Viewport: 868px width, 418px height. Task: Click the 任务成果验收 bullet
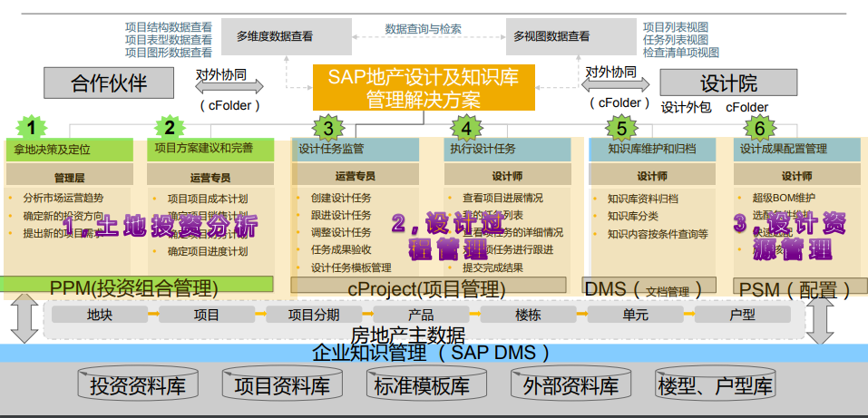tap(341, 249)
